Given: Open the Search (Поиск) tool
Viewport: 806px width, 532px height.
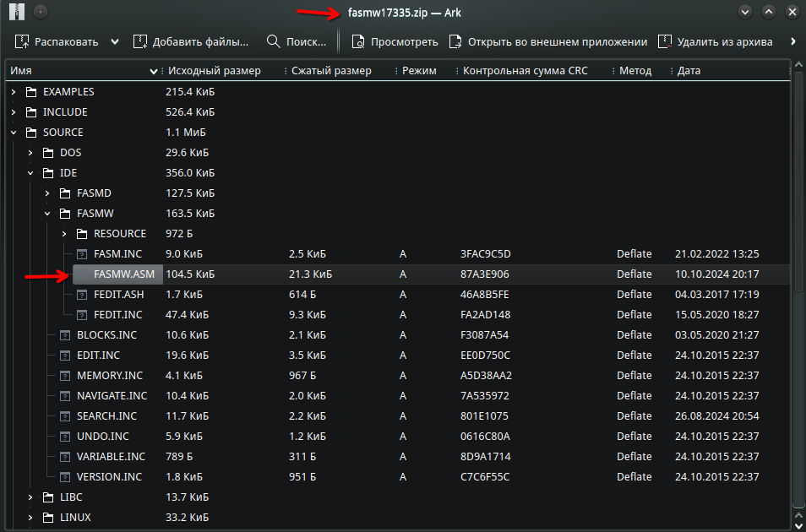Looking at the screenshot, I should coord(296,41).
